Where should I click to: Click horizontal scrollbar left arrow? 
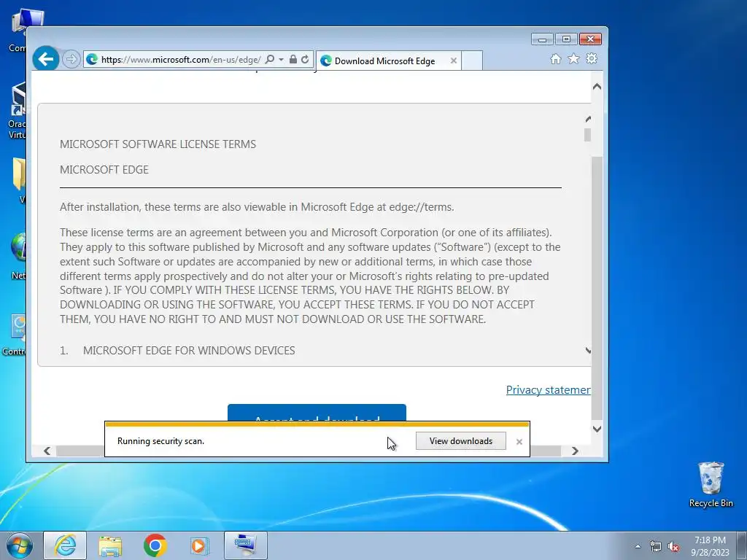point(47,451)
